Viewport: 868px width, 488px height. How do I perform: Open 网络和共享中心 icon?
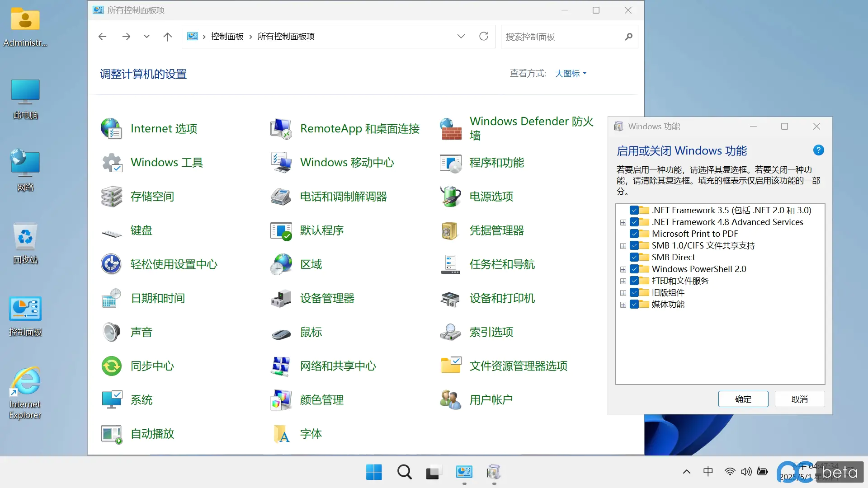pyautogui.click(x=281, y=366)
